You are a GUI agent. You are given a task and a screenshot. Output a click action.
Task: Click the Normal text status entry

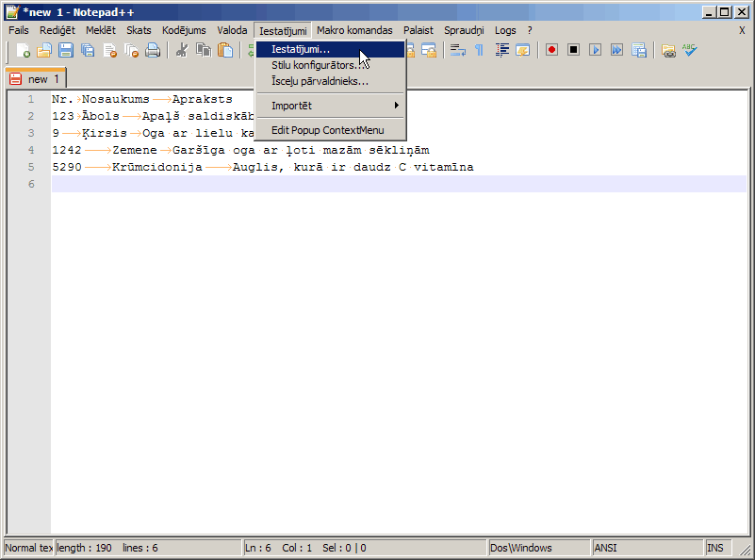(29, 548)
